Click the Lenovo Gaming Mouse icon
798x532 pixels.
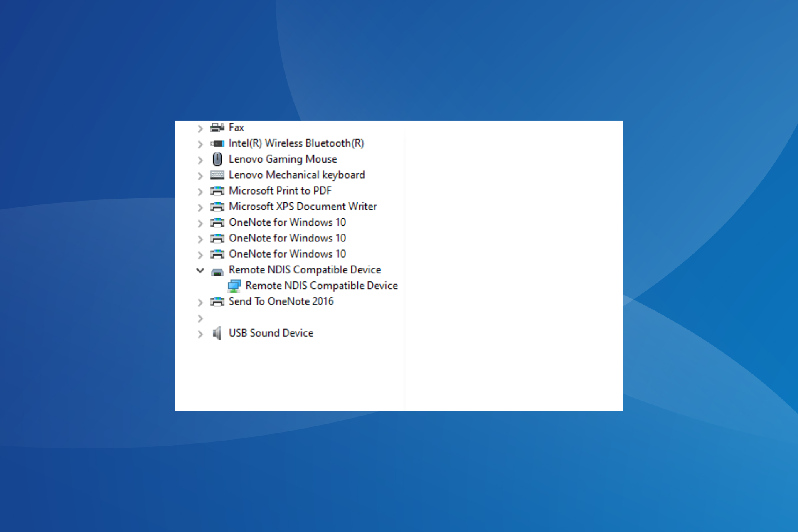(217, 159)
